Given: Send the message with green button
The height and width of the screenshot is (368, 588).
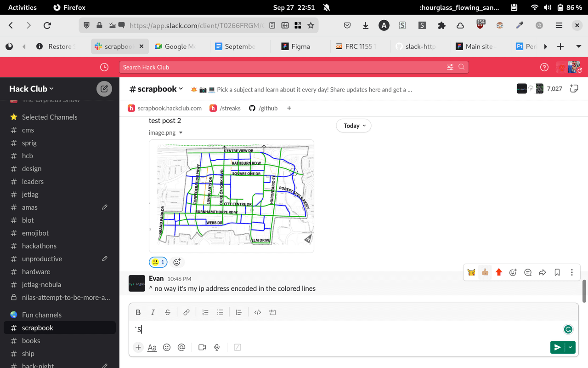Looking at the screenshot, I should click(557, 347).
